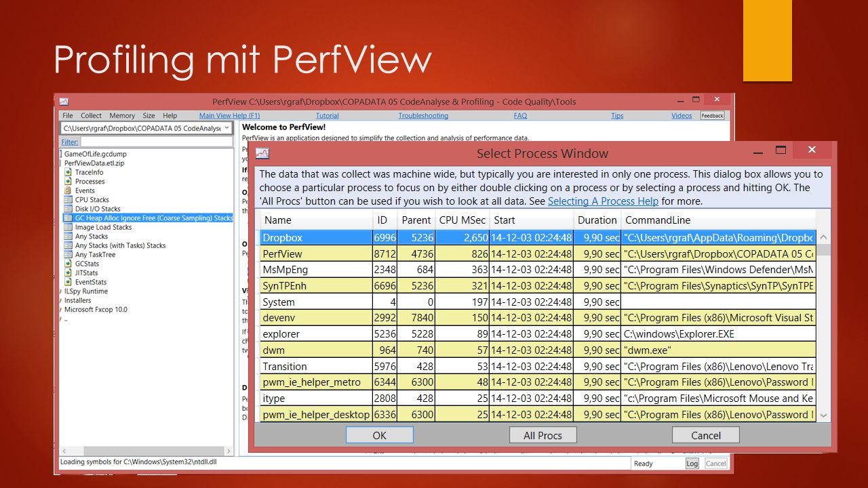This screenshot has width=868, height=488.
Task: Open the Tutorial link
Action: pos(327,116)
